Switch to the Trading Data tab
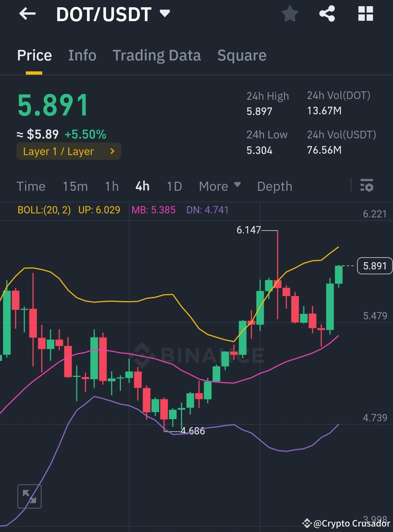The width and height of the screenshot is (393, 532). [x=157, y=55]
